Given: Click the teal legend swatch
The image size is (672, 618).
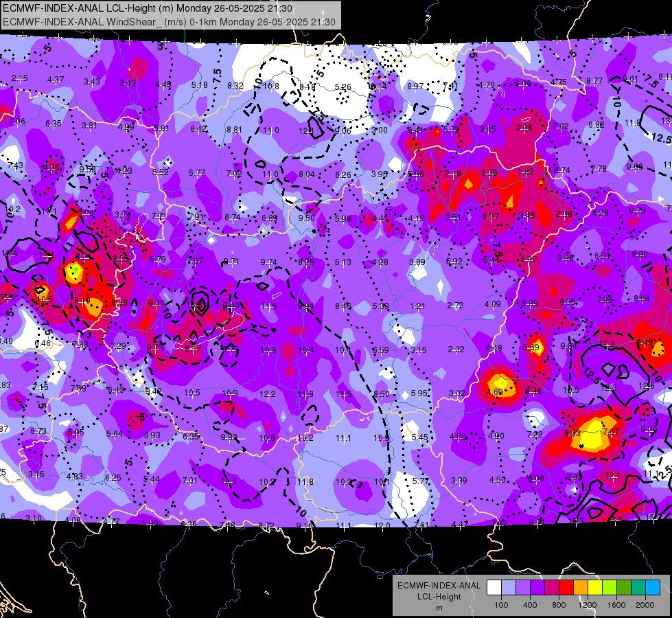Looking at the screenshot, I should pos(638,588).
